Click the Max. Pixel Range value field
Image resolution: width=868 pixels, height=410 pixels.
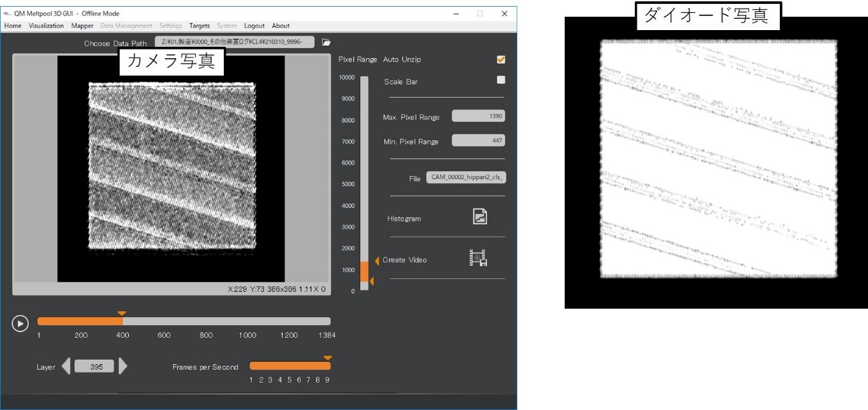tap(478, 116)
